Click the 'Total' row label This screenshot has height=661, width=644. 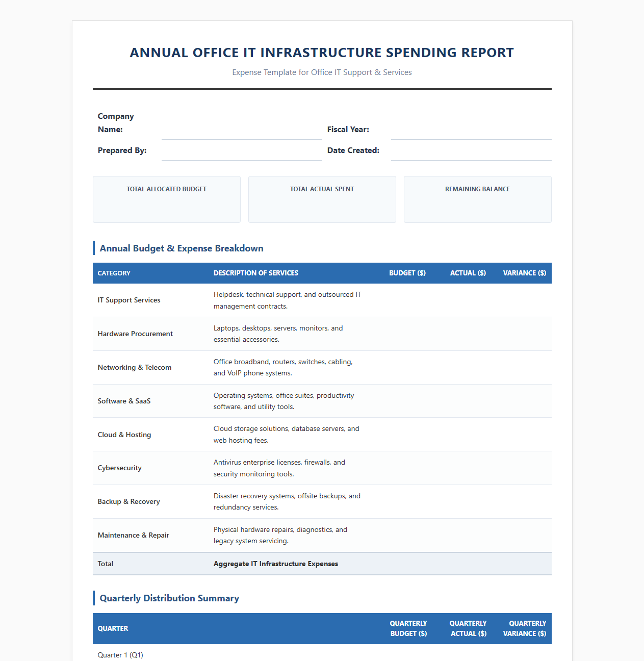(x=106, y=564)
